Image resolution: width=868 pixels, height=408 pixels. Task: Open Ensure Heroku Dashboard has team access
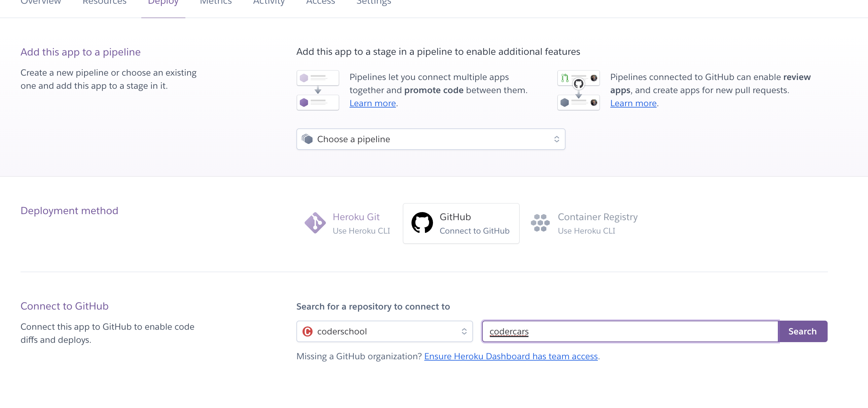click(510, 356)
